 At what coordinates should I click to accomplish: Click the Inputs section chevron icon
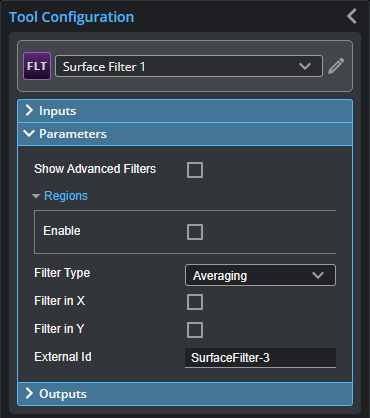[29, 110]
